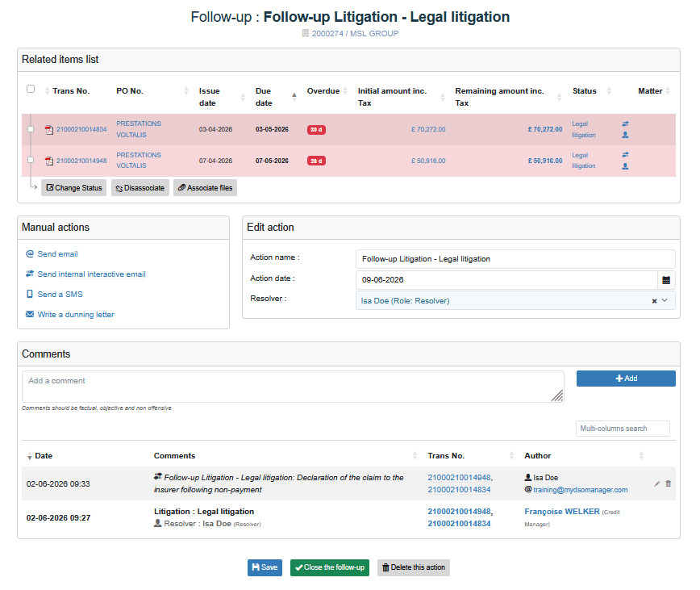
Task: Choose Send a SMS manual action
Action: (x=60, y=295)
